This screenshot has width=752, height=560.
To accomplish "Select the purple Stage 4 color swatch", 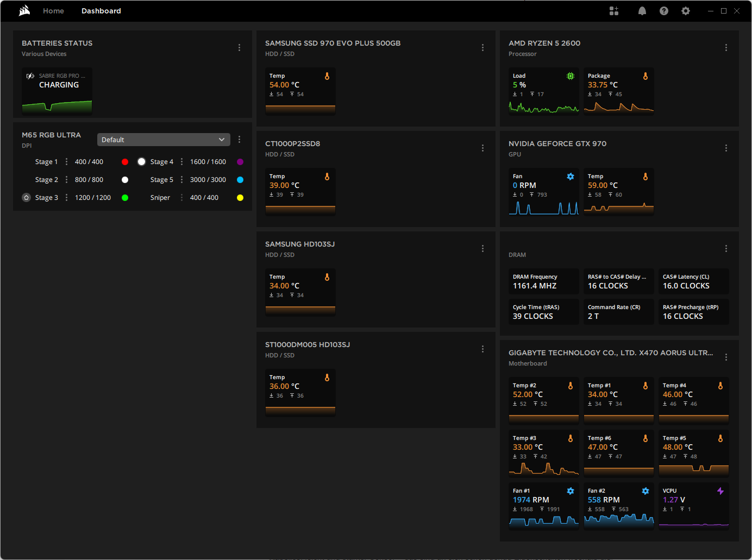I will (240, 162).
